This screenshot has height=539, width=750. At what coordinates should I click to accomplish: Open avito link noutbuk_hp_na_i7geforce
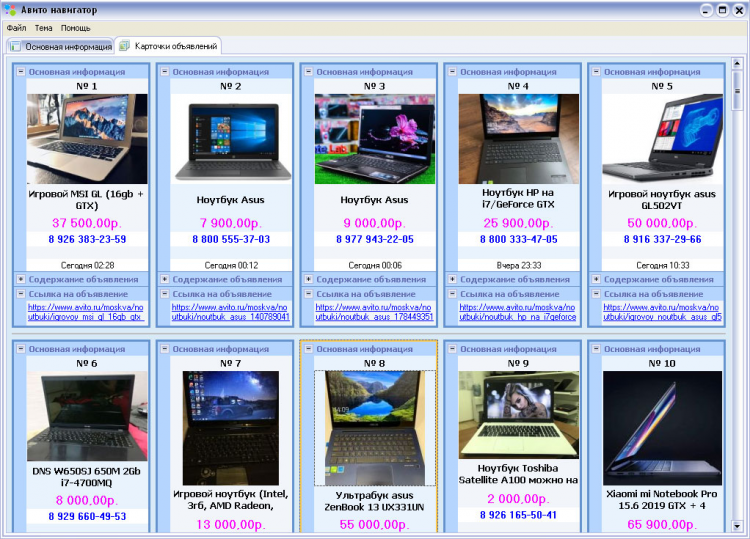(x=518, y=312)
